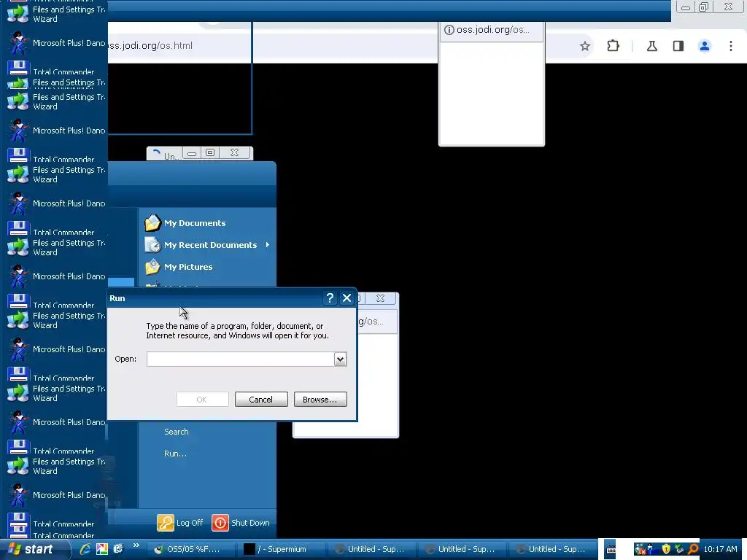The height and width of the screenshot is (560, 747).
Task: Open the browser three-dot menu
Action: click(731, 46)
